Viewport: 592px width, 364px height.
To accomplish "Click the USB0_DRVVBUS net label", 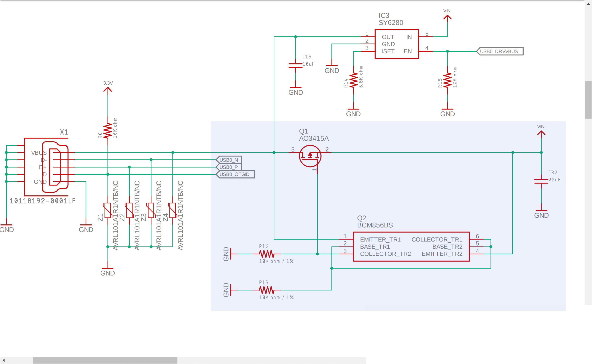I will pos(500,51).
